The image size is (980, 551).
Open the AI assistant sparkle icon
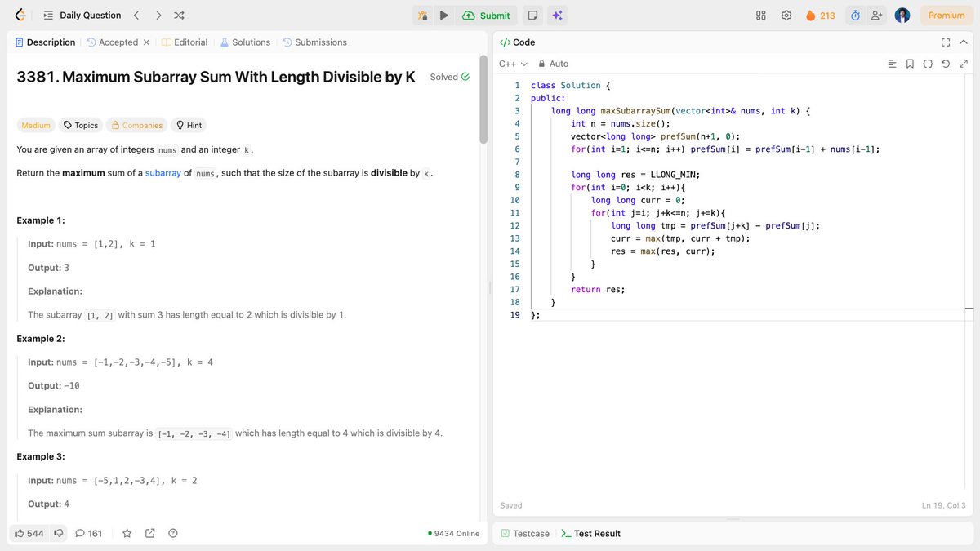(x=558, y=15)
